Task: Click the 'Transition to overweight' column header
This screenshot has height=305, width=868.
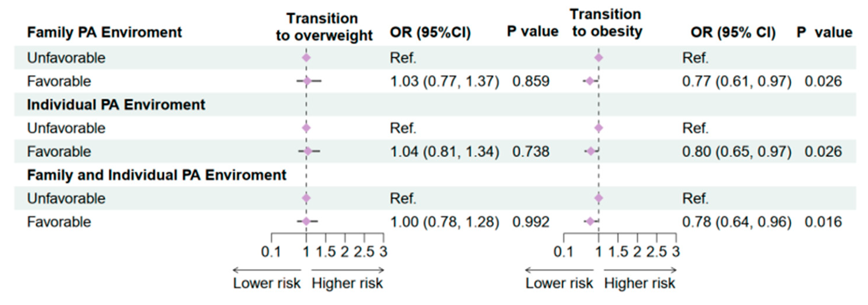Action: tap(324, 27)
